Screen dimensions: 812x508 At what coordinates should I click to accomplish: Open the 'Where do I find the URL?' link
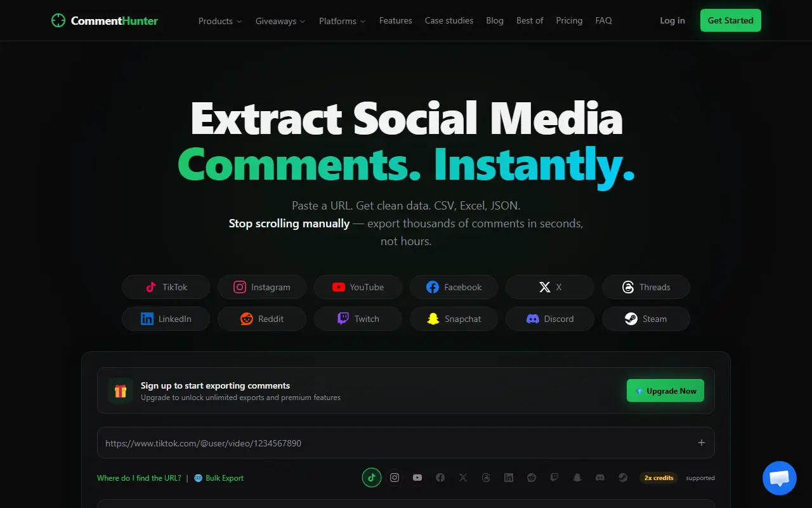(x=139, y=478)
